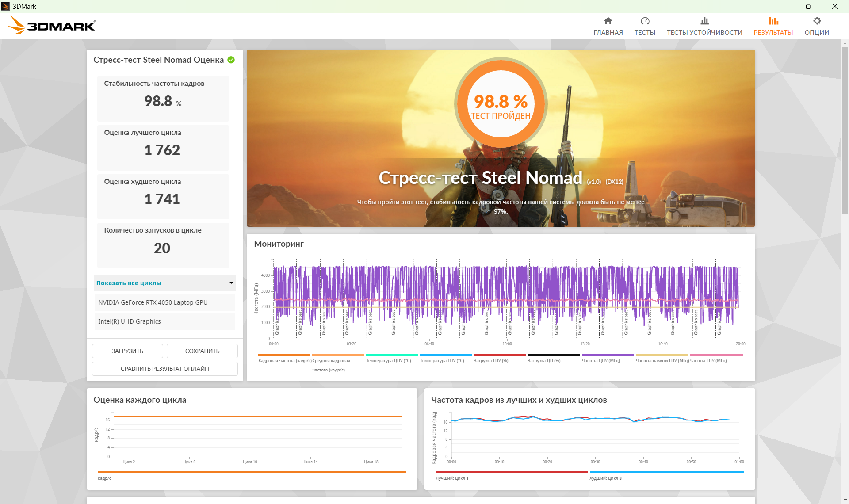Toggle the Кадровая частота (кадр/с) legend series
The image size is (849, 504).
(284, 358)
